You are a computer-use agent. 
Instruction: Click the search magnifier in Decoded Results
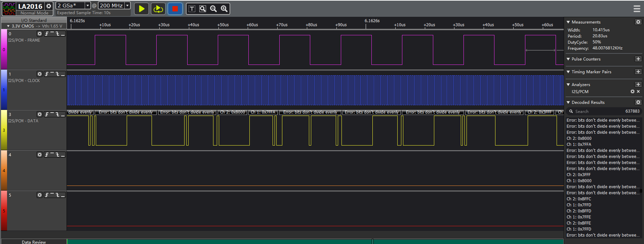pyautogui.click(x=571, y=111)
